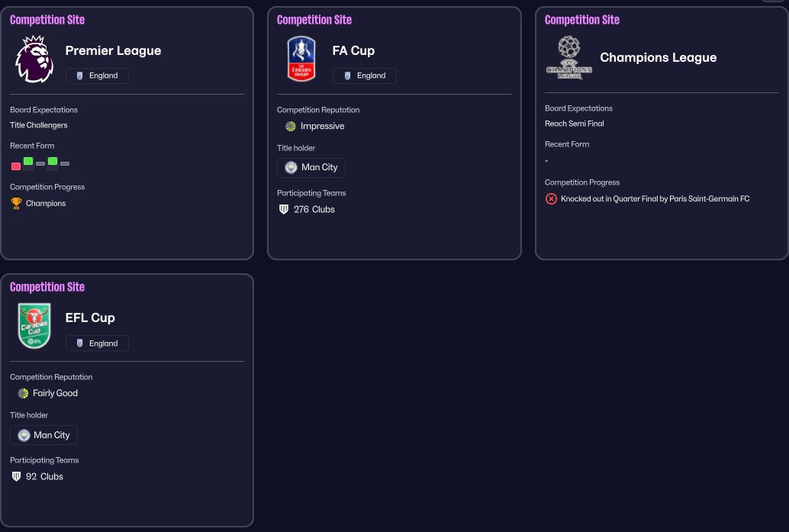The height and width of the screenshot is (532, 789).
Task: Click the gold Champions trophy icon
Action: (16, 203)
